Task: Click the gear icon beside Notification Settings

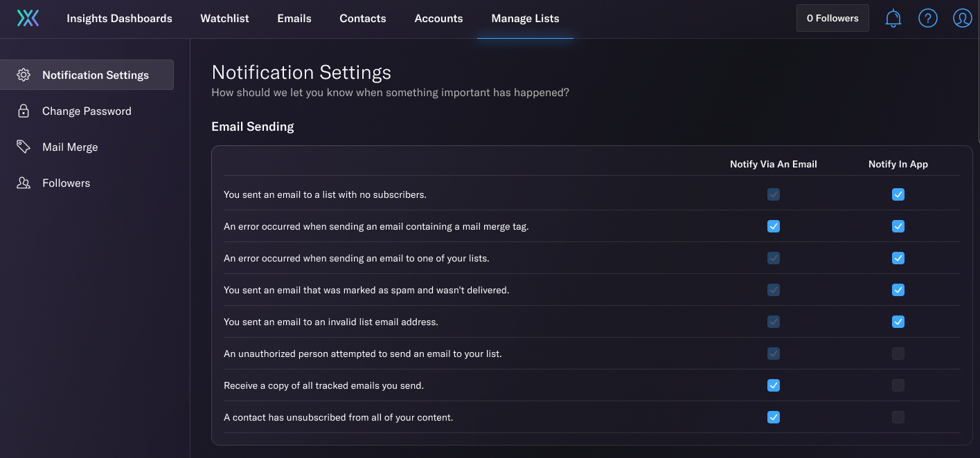Action: coord(24,75)
